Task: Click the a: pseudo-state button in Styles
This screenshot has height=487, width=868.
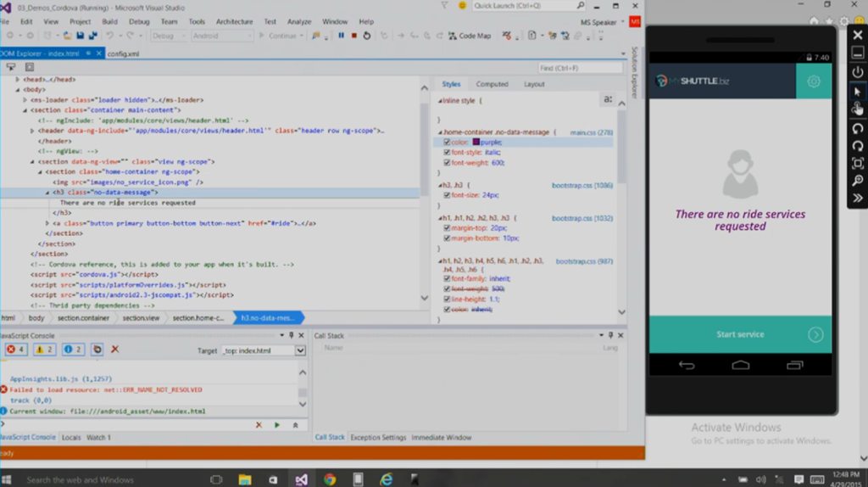Action: pyautogui.click(x=608, y=100)
